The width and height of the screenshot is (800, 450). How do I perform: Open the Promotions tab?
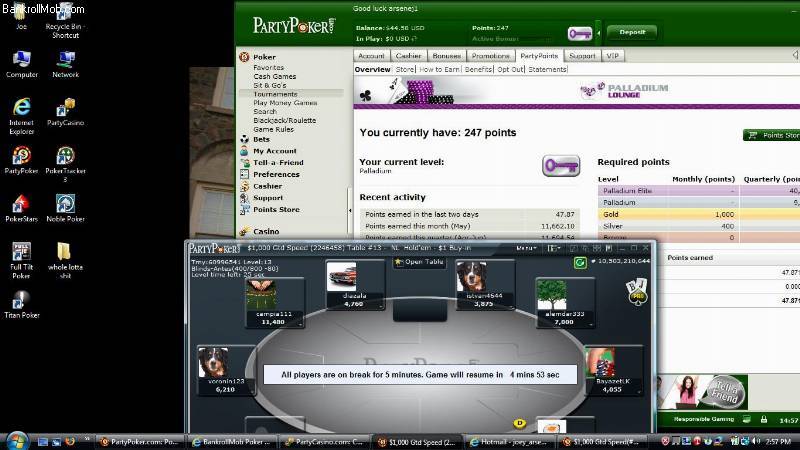(x=490, y=56)
